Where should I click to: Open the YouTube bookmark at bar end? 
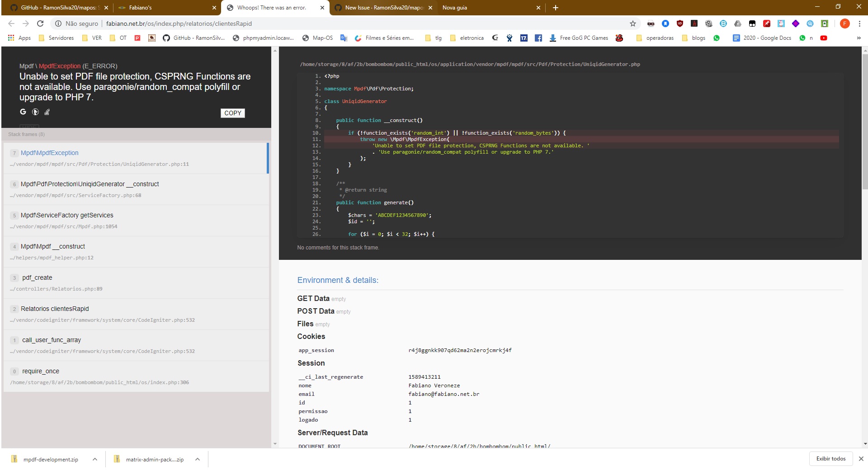point(824,38)
